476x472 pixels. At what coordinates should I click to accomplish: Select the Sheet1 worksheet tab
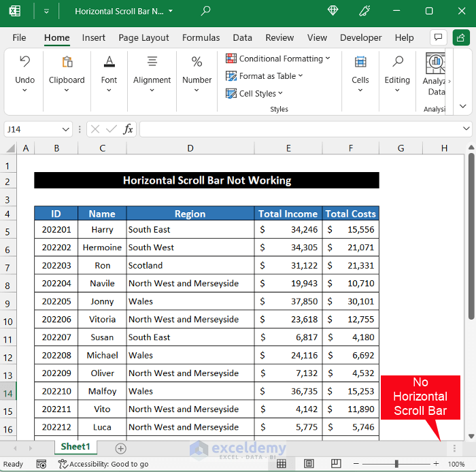[75, 447]
